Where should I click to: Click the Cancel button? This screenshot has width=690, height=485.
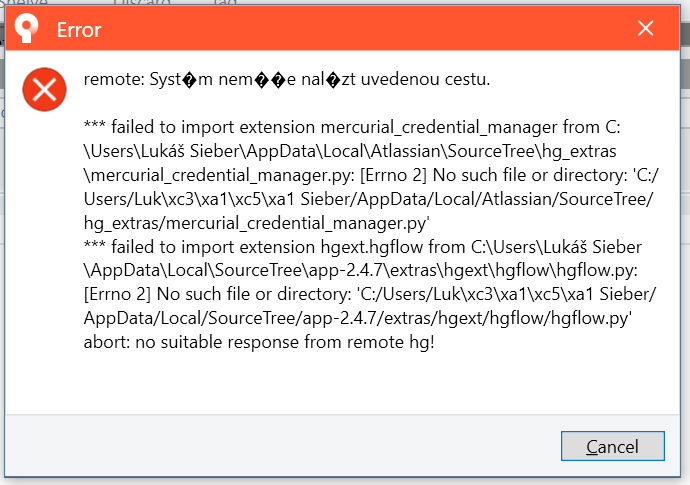613,446
